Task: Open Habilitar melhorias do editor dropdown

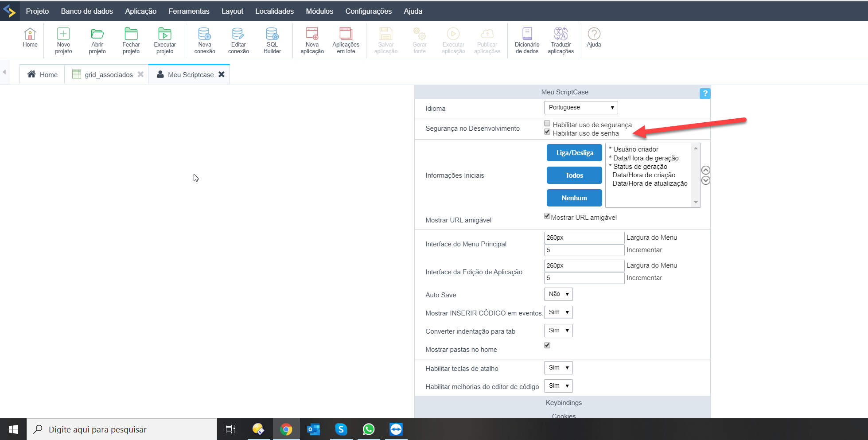Action: point(558,386)
